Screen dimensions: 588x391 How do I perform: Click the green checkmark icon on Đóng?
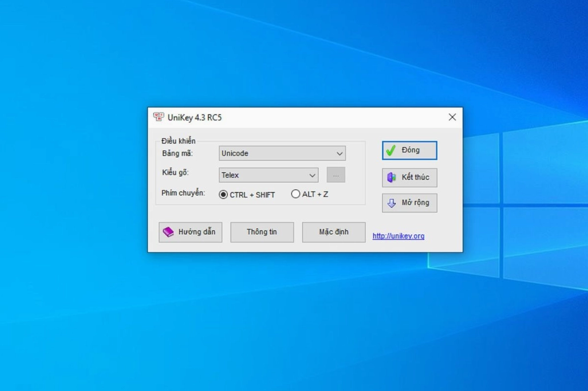391,150
